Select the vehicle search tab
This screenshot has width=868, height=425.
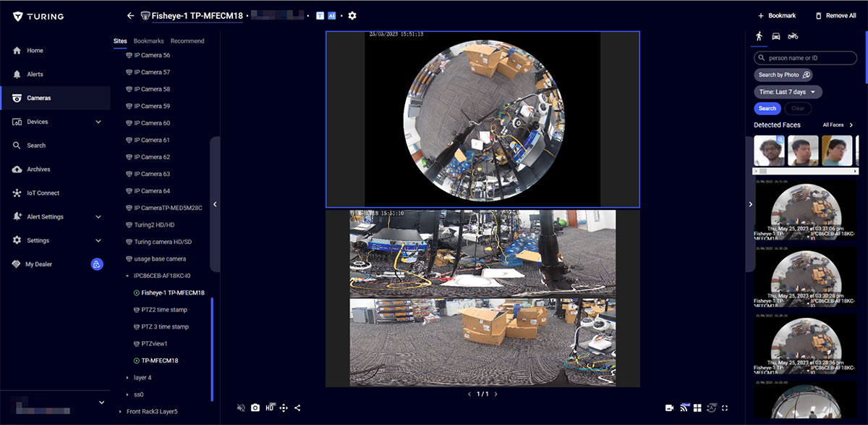pyautogui.click(x=775, y=36)
